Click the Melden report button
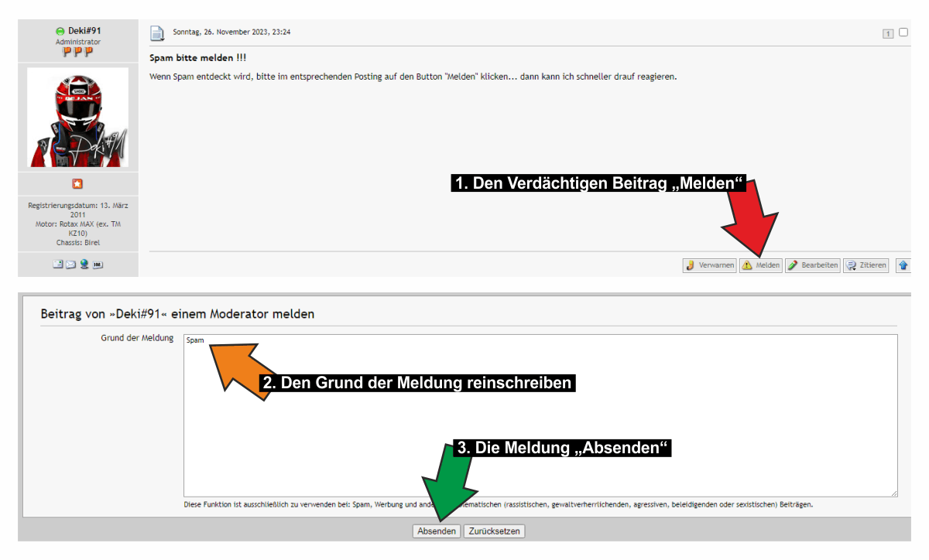Viewport: 929px width, 560px height. pos(760,265)
